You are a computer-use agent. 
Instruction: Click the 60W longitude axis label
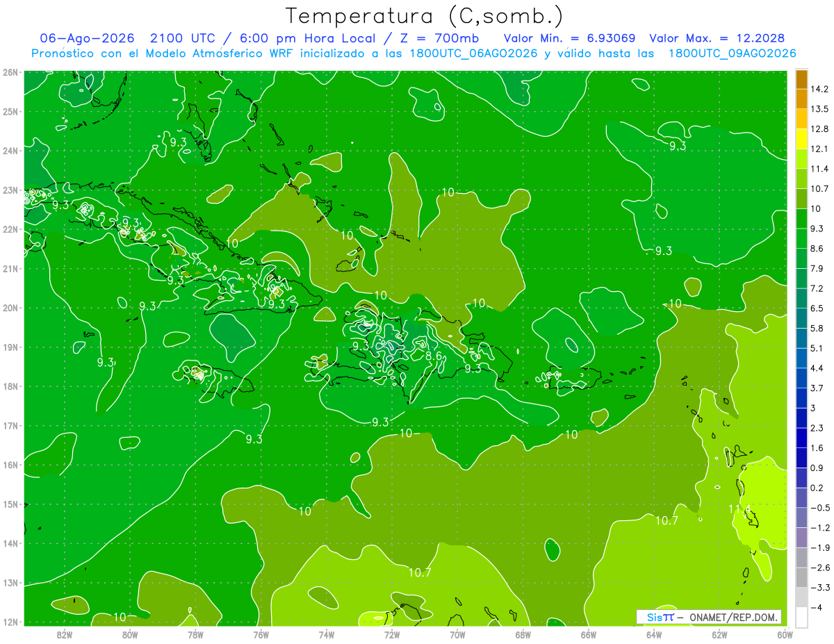click(785, 635)
